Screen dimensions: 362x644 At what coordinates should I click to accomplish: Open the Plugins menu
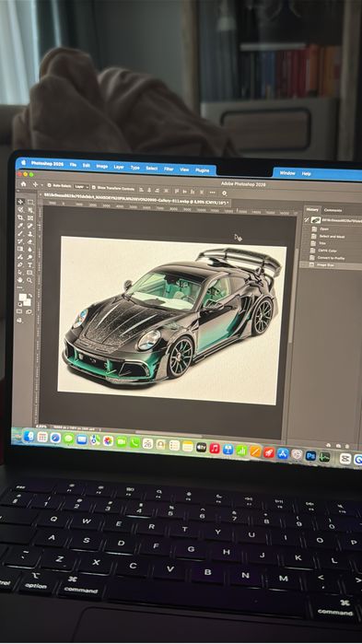(x=202, y=170)
